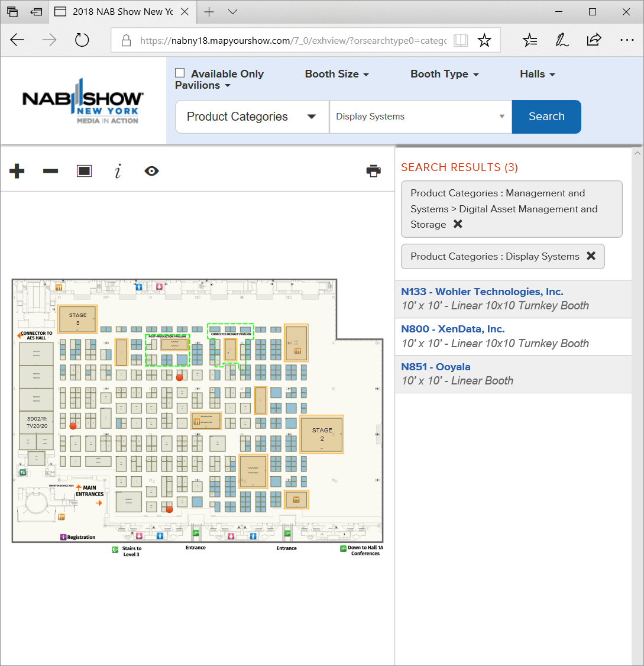Open a new browser tab
644x666 pixels.
click(x=209, y=12)
